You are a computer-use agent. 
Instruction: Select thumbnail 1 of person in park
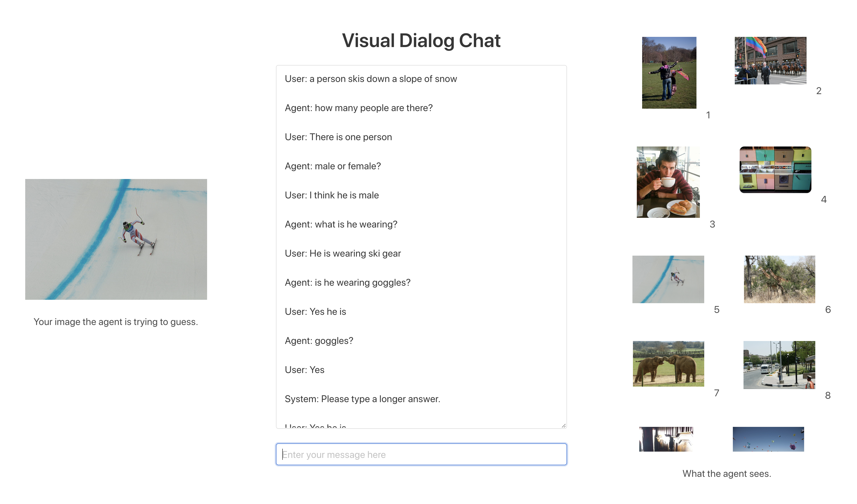click(669, 73)
